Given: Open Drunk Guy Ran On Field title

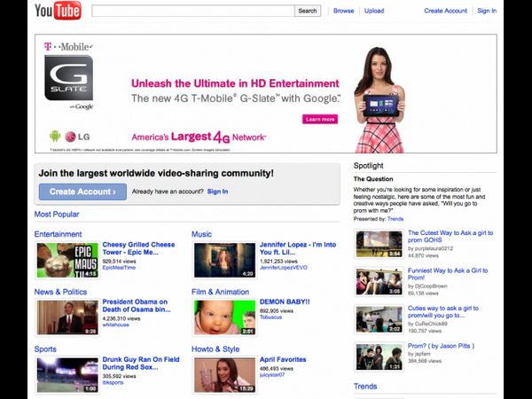Looking at the screenshot, I should [x=141, y=364].
